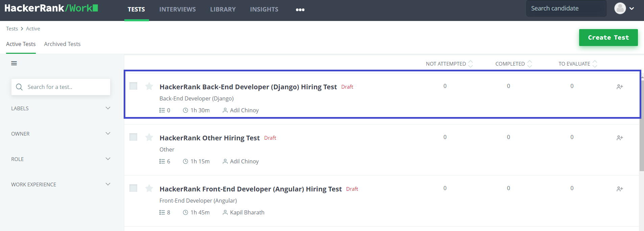Star the HackerRank Other Hiring Test
Viewport: 644px width, 231px height.
pos(149,137)
